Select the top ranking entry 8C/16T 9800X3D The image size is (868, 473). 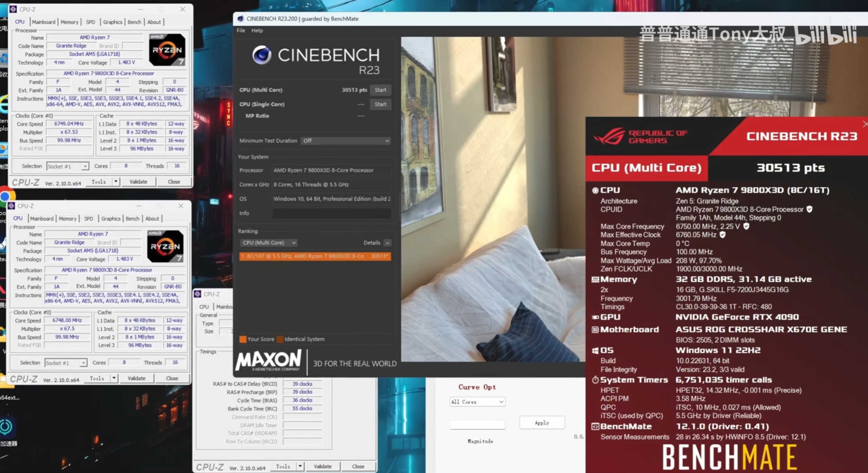[315, 256]
